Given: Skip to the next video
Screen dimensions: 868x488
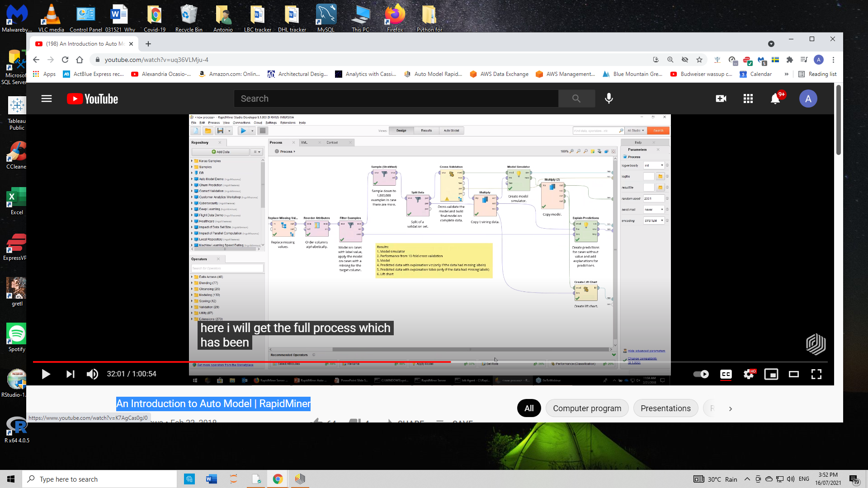Looking at the screenshot, I should (x=70, y=374).
